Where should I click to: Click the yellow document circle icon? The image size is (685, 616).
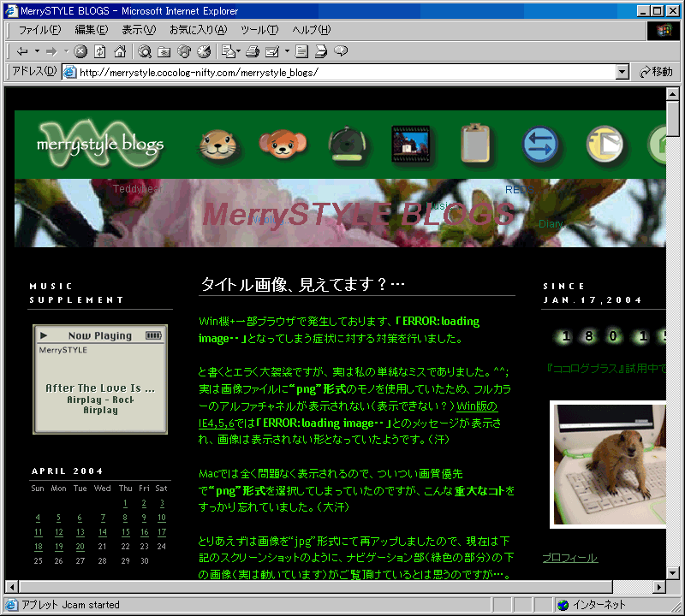coord(605,144)
